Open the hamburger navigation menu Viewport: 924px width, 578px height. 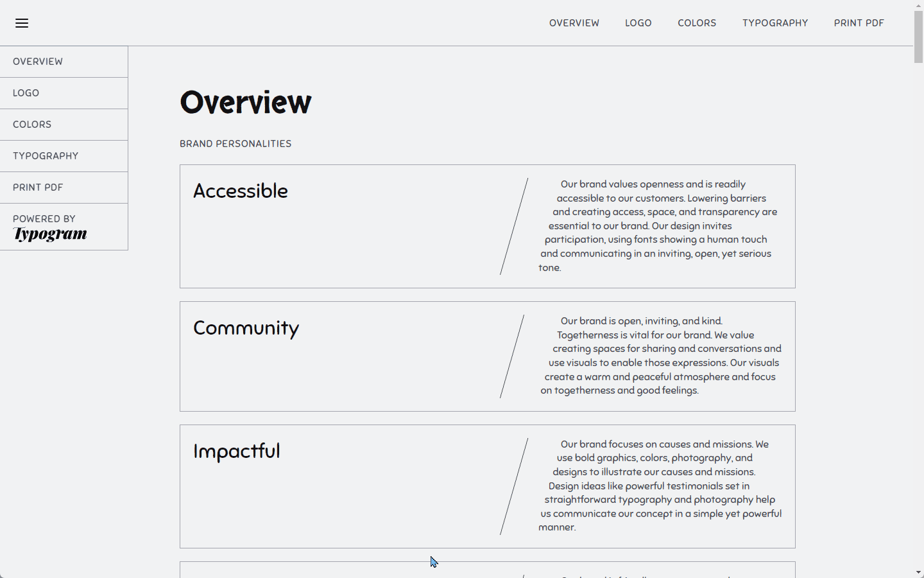coord(21,22)
